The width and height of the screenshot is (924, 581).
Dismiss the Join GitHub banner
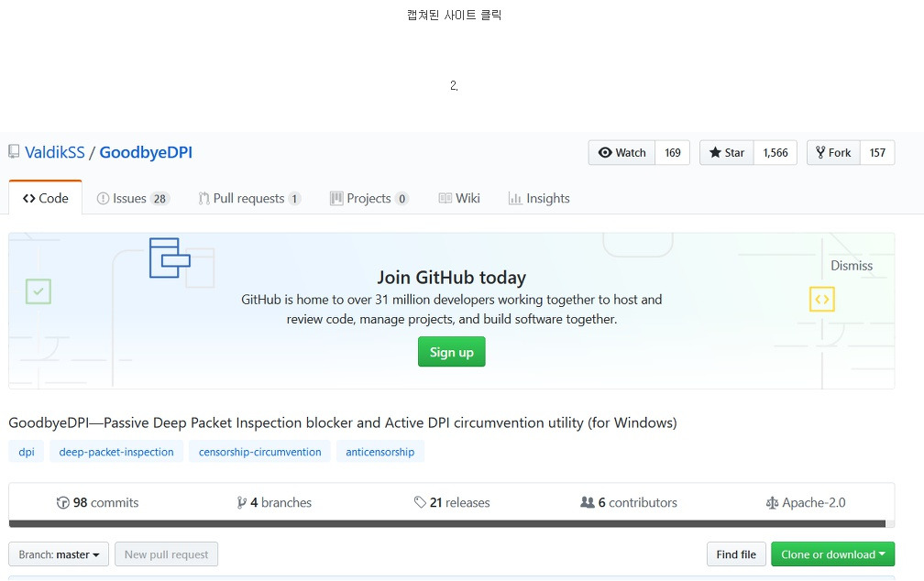pyautogui.click(x=852, y=266)
